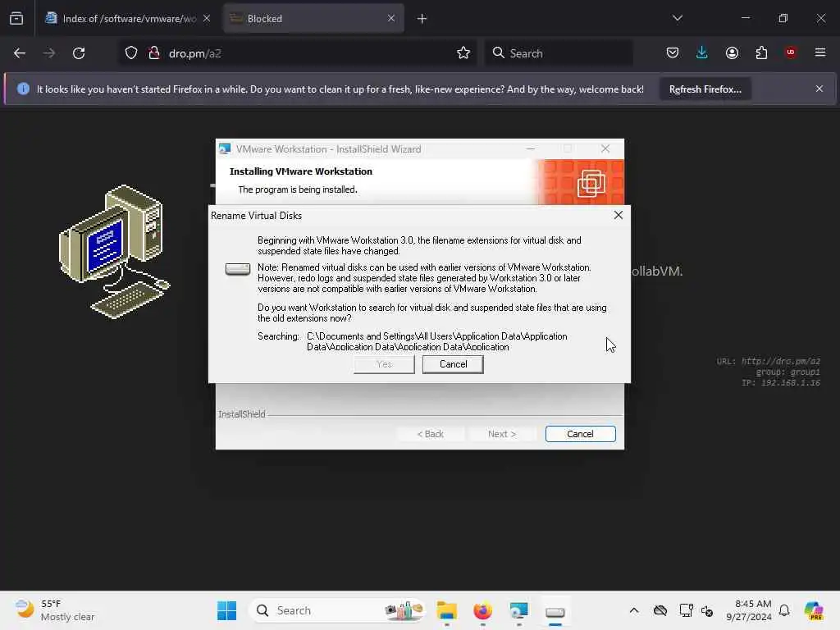Close the Rename Virtual Disks dialog

pyautogui.click(x=619, y=215)
